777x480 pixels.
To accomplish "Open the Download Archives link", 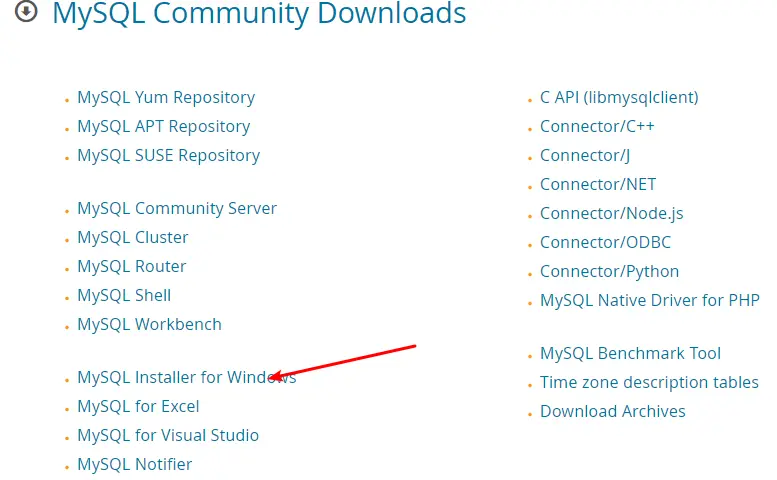I will [613, 411].
